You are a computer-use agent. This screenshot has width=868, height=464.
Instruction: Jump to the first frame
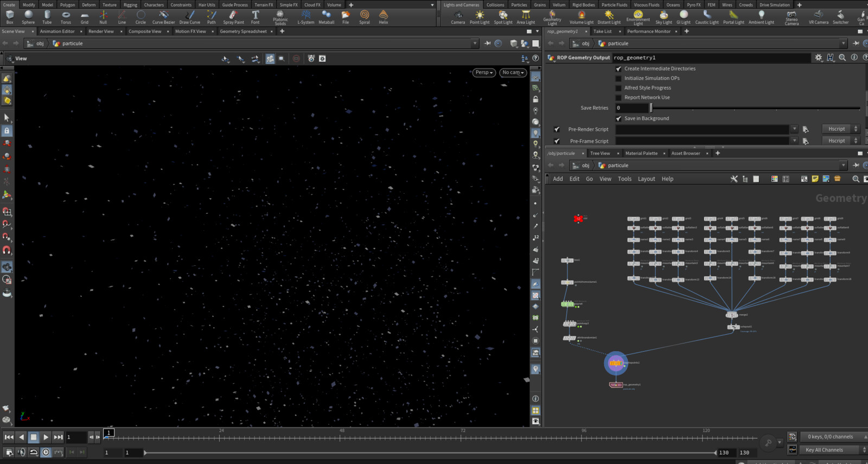pyautogui.click(x=9, y=437)
